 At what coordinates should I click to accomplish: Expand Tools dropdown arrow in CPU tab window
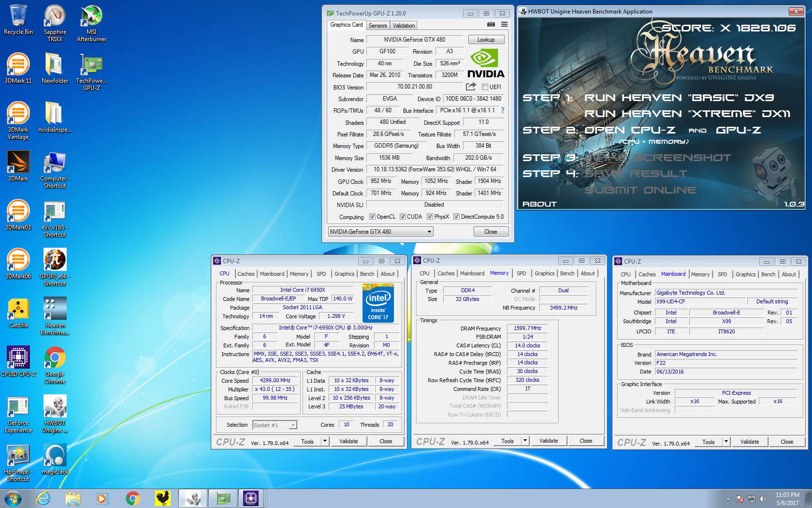[325, 441]
